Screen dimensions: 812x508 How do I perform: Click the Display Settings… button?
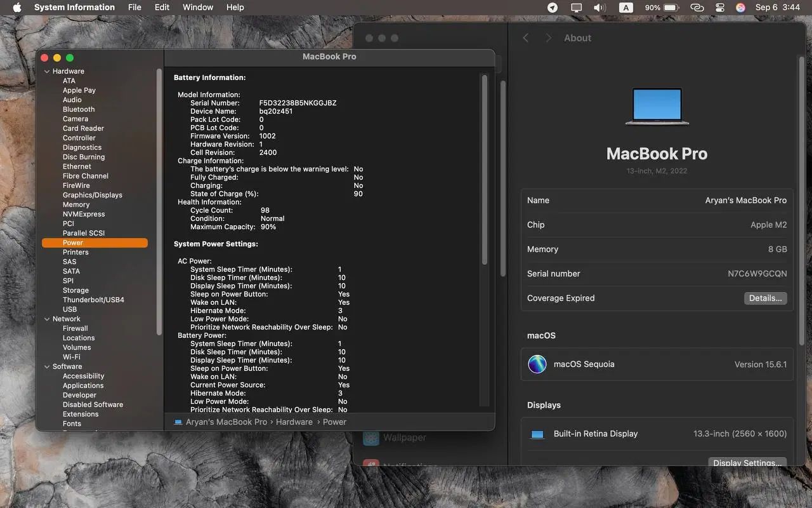tap(747, 462)
